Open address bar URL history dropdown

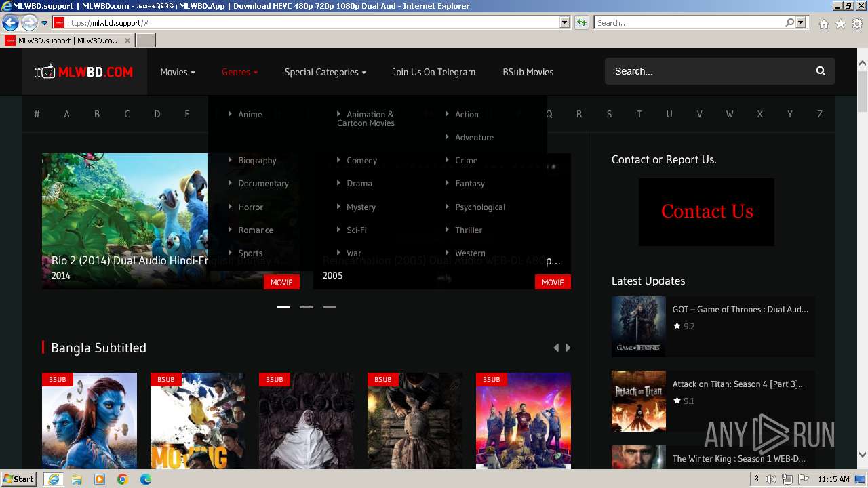(564, 23)
